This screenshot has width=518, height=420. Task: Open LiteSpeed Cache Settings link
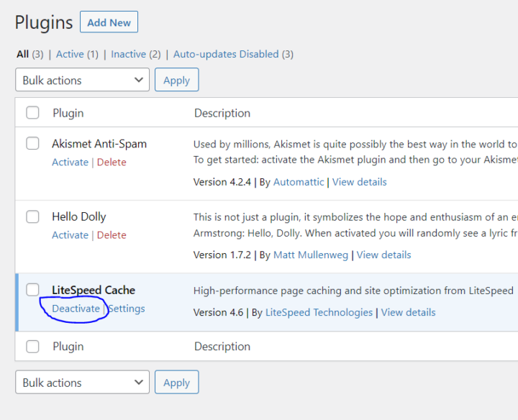pos(127,309)
